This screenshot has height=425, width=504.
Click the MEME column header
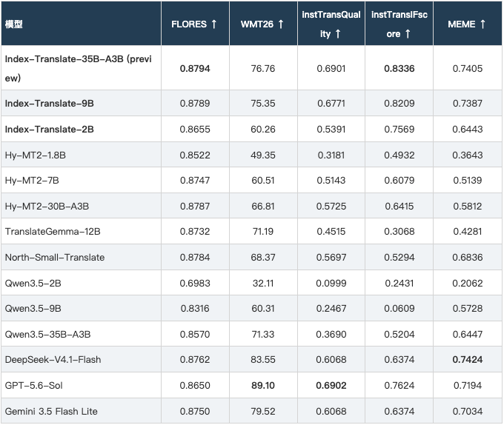(x=467, y=24)
